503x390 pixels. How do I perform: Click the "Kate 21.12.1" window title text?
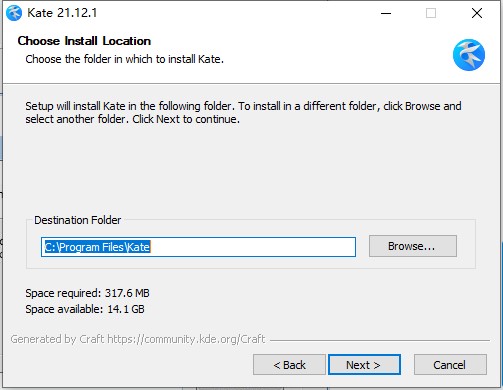[x=62, y=13]
